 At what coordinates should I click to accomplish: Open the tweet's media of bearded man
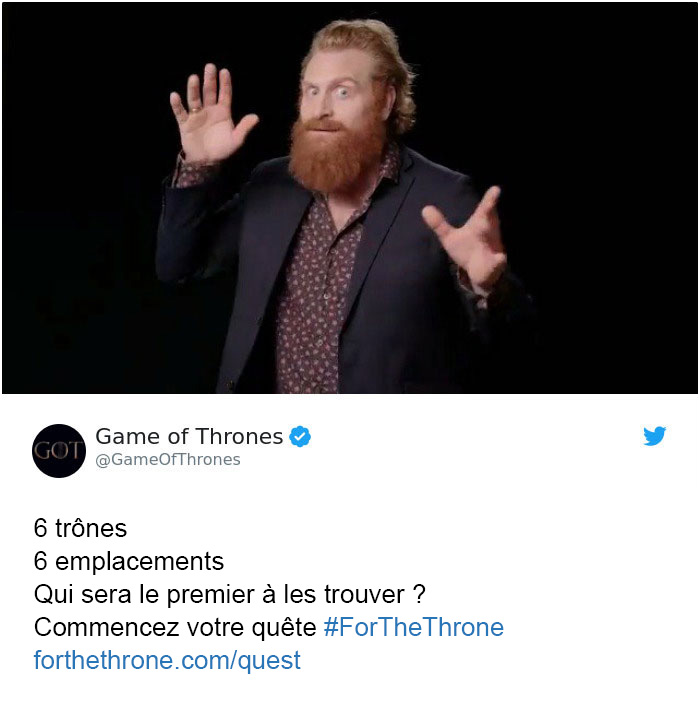[350, 198]
